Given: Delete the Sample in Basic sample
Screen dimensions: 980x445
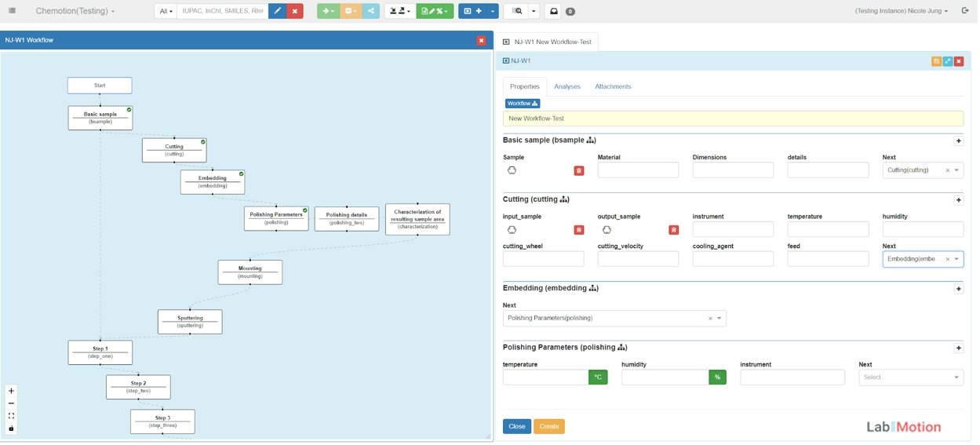Looking at the screenshot, I should (579, 170).
